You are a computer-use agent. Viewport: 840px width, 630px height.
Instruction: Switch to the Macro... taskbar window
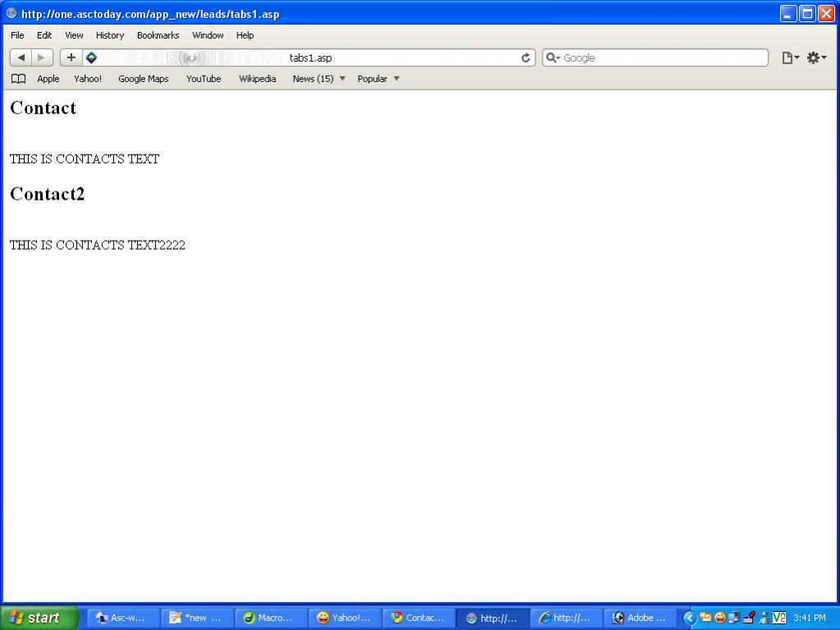click(x=271, y=618)
